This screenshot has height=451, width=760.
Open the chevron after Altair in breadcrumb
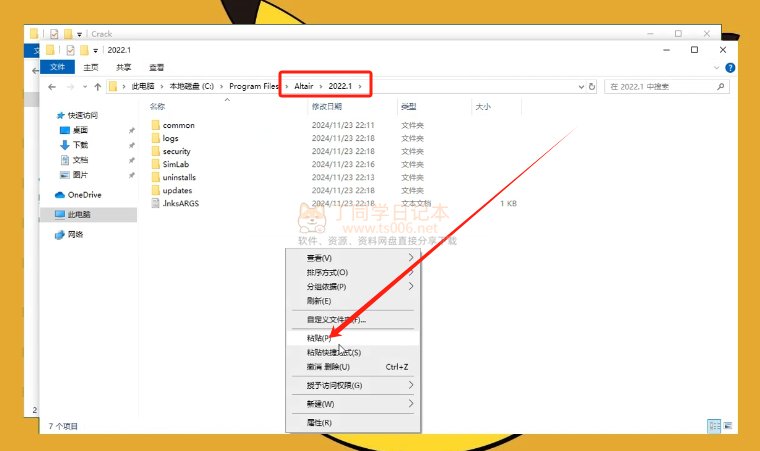321,86
